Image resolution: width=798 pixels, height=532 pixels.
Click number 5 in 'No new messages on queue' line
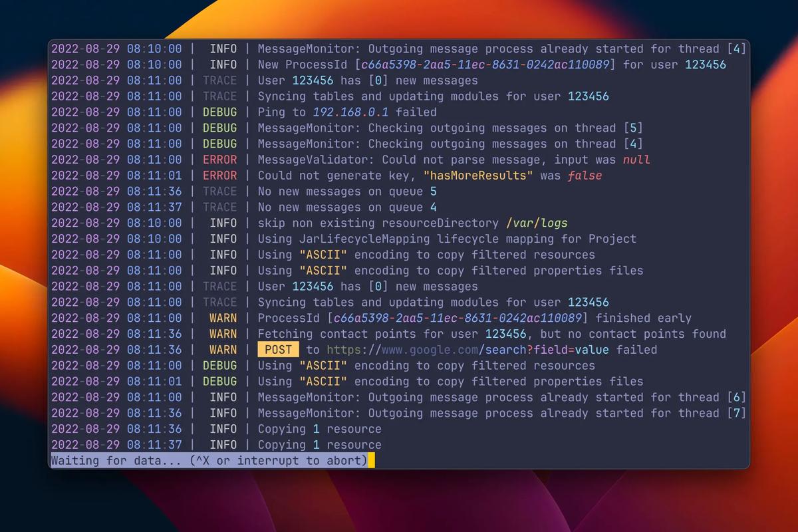tap(433, 192)
